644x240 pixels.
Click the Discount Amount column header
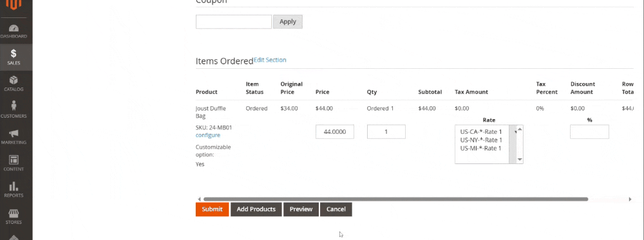583,88
